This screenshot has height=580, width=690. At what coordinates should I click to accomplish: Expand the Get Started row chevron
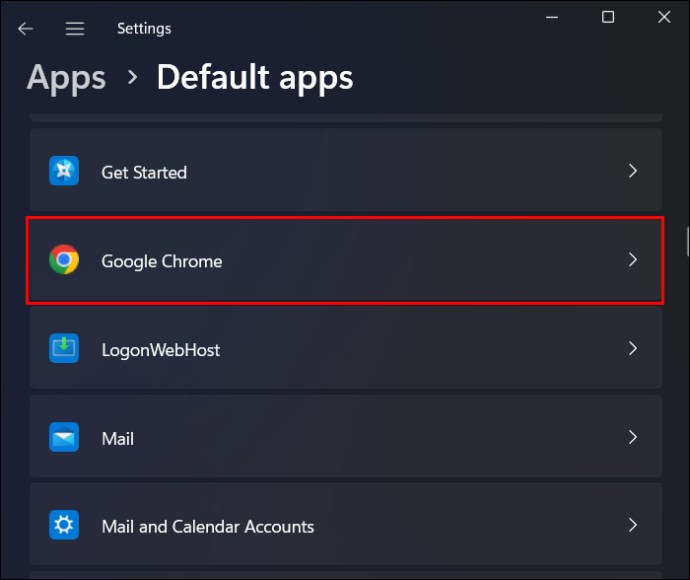[632, 172]
